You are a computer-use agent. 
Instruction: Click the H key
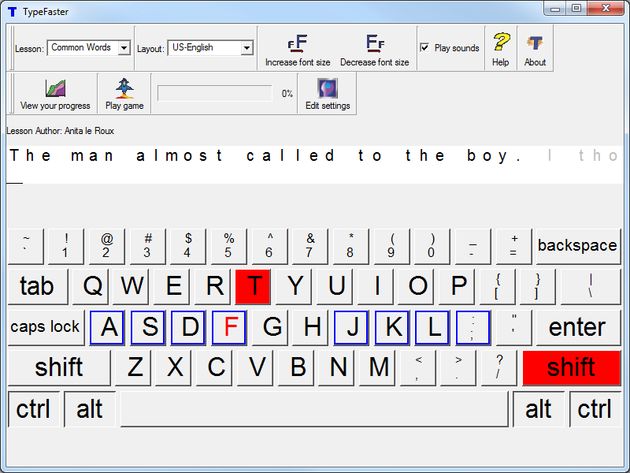(311, 327)
